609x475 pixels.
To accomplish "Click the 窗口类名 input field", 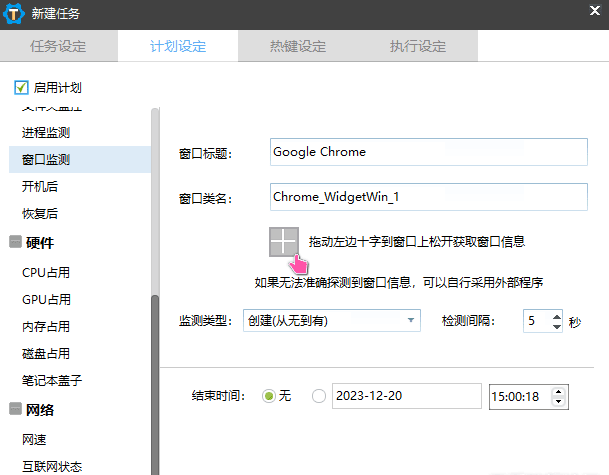I will point(429,197).
